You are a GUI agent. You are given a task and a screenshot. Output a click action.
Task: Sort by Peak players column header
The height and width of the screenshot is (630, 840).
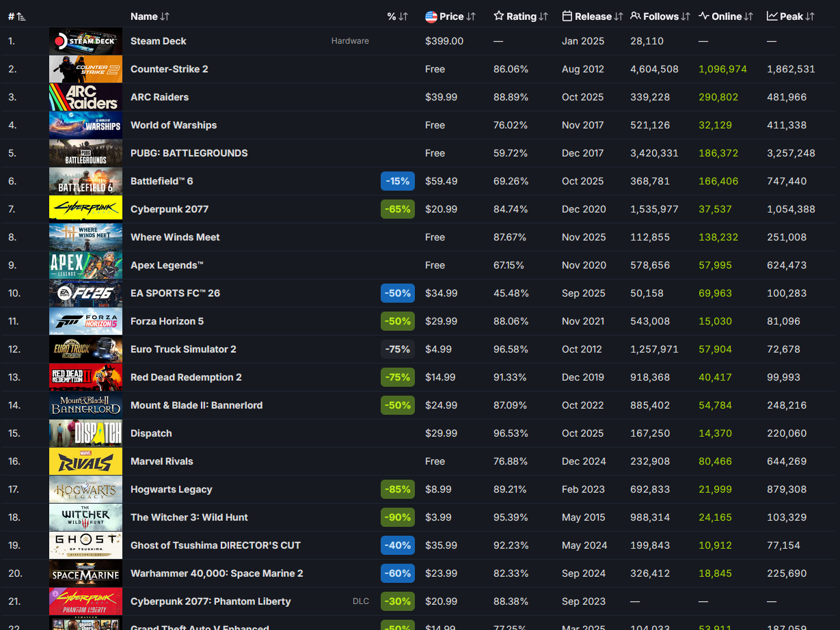pyautogui.click(x=791, y=16)
